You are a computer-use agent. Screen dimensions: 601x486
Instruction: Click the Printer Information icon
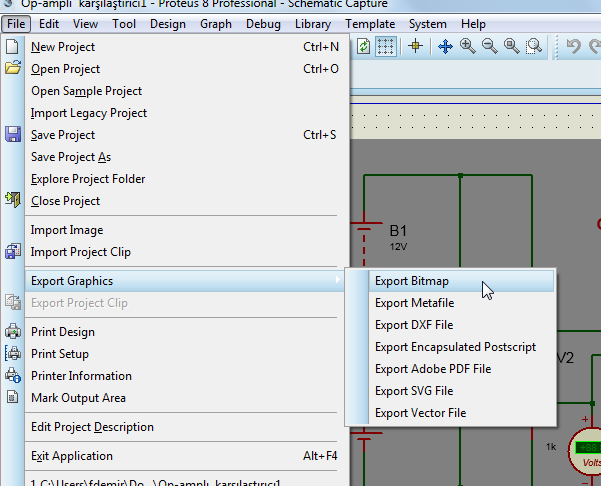coord(13,375)
